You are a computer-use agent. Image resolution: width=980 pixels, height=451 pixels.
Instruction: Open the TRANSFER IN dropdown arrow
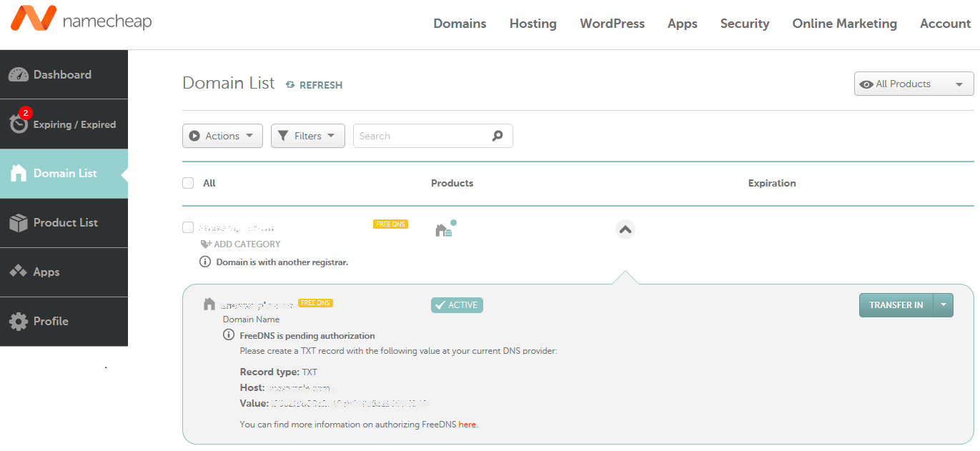(944, 305)
